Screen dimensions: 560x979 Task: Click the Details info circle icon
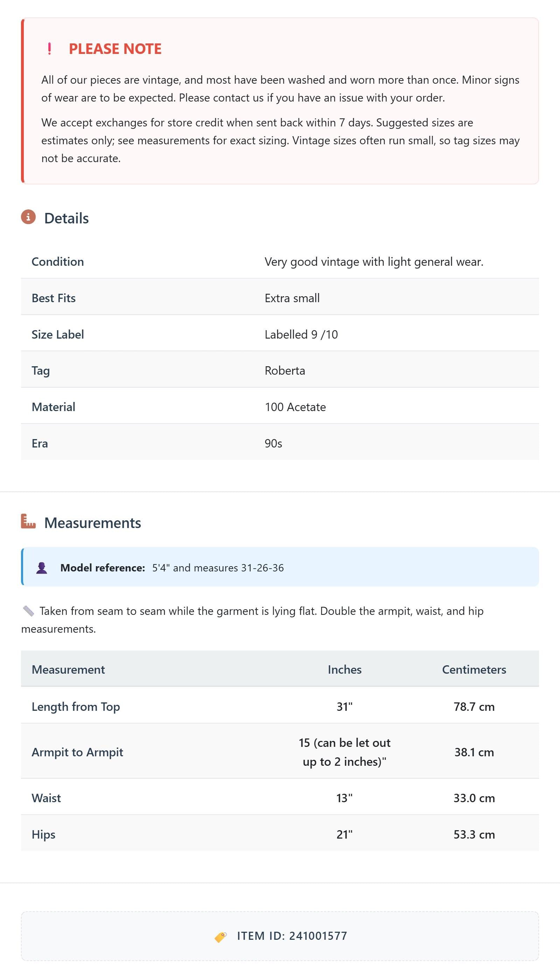click(x=28, y=217)
